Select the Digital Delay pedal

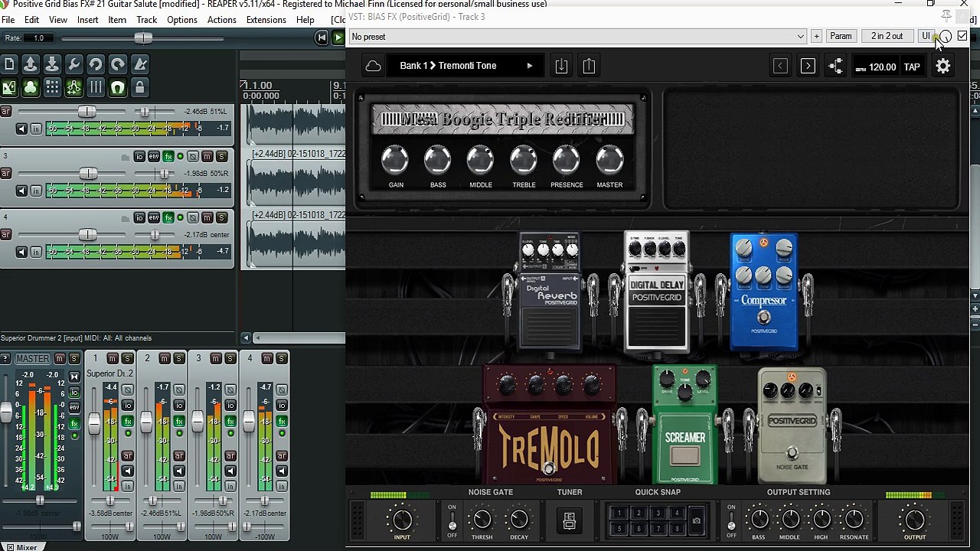(657, 293)
